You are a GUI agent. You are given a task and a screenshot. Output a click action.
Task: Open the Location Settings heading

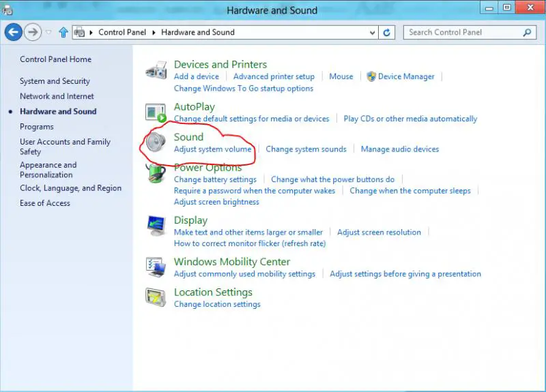tap(213, 292)
